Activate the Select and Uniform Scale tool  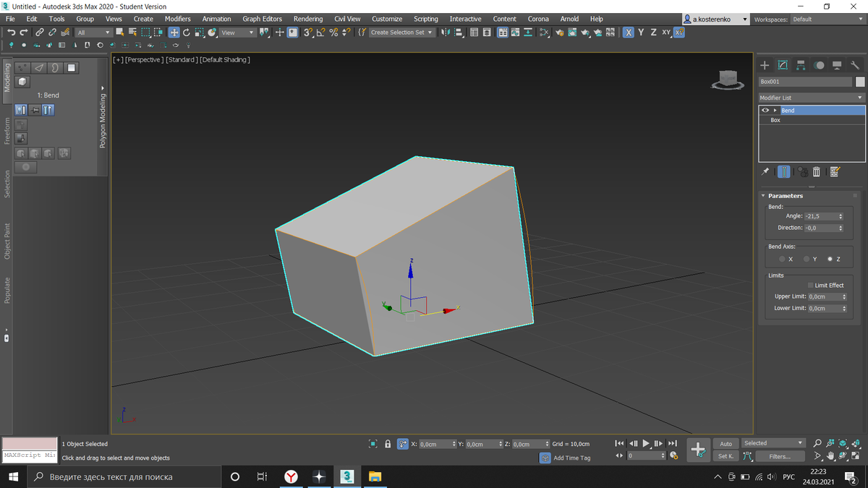[x=199, y=33]
